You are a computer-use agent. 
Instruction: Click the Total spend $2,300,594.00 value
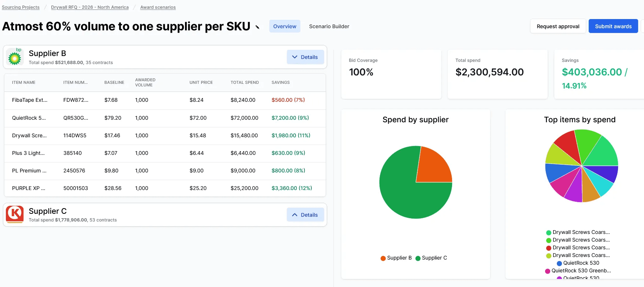pyautogui.click(x=489, y=72)
